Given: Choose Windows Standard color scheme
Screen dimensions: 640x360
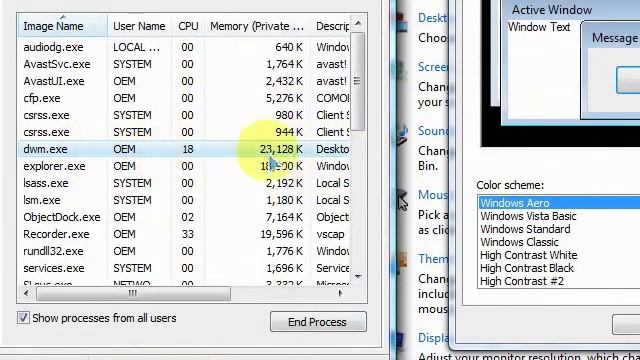Looking at the screenshot, I should pos(560,229).
